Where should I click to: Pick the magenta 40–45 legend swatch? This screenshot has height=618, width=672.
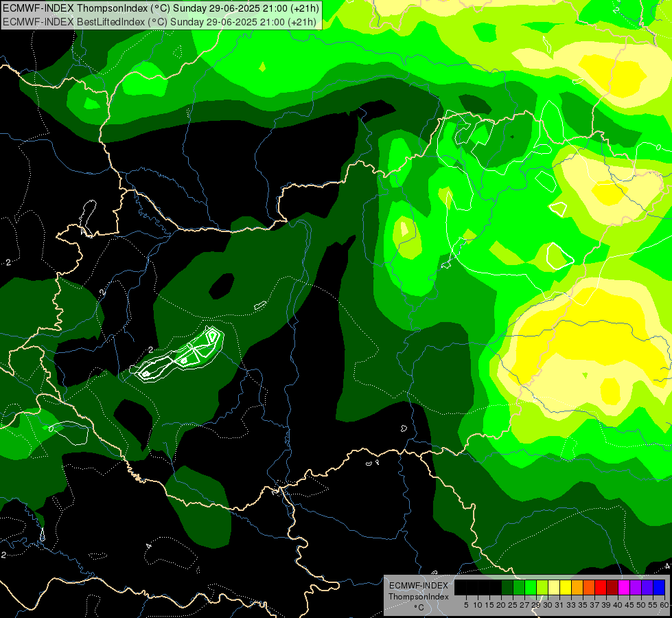[x=624, y=587]
